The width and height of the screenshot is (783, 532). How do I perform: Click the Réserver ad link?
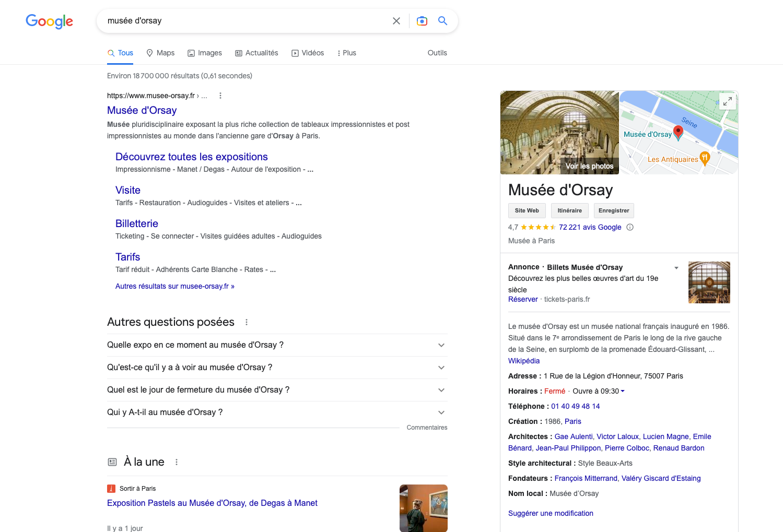coord(523,299)
